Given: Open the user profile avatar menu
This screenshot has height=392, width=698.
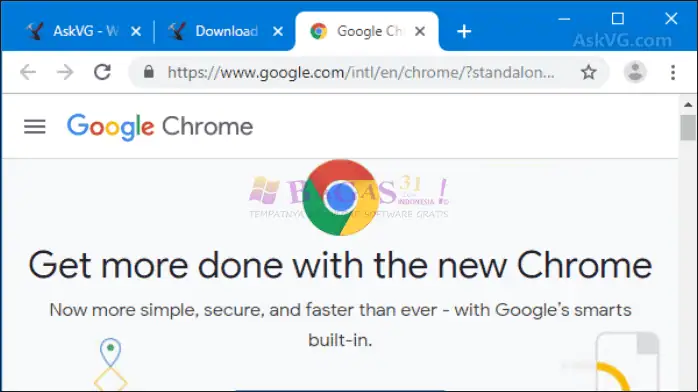Looking at the screenshot, I should click(x=635, y=72).
